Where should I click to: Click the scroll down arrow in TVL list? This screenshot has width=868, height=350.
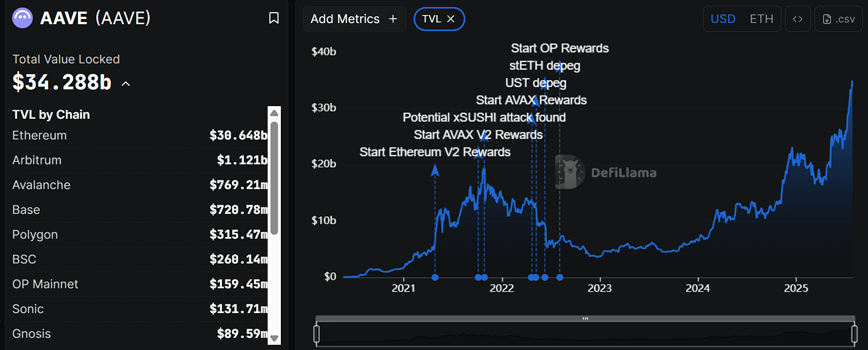[x=275, y=338]
